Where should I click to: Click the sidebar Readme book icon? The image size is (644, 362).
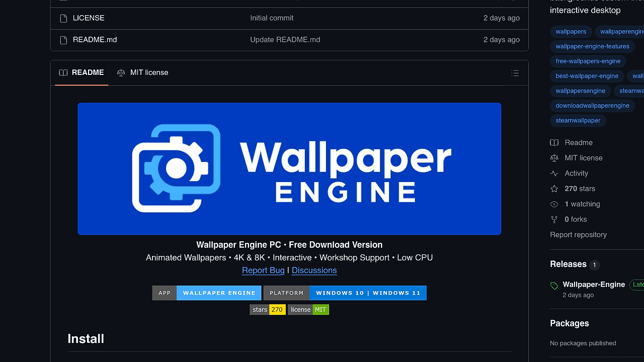click(x=554, y=143)
